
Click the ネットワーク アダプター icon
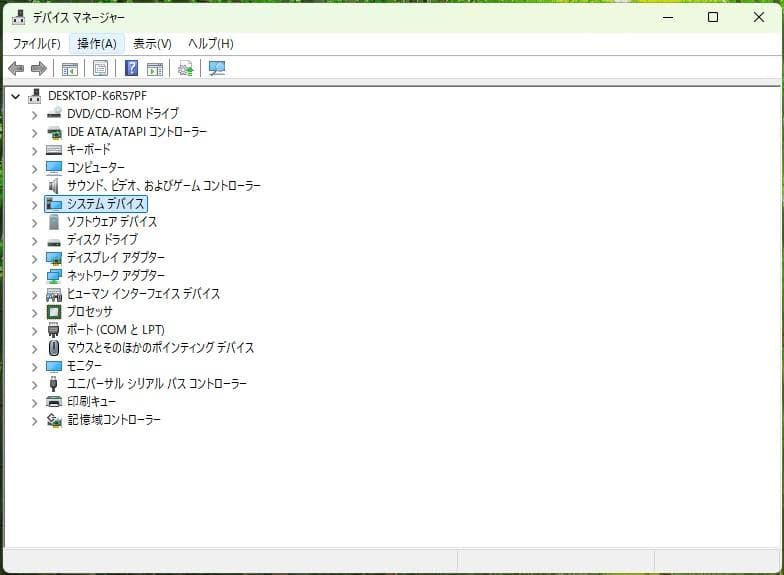pos(54,276)
